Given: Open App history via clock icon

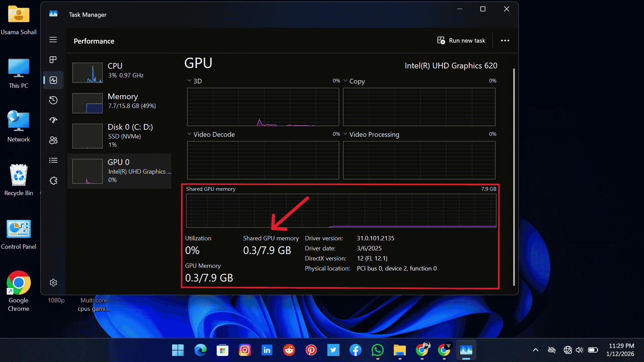Looking at the screenshot, I should [x=53, y=100].
